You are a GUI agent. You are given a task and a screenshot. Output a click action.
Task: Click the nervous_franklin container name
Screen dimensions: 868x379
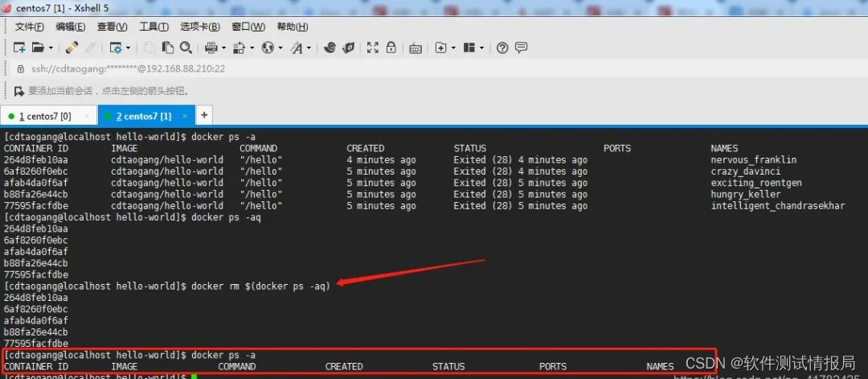(753, 159)
